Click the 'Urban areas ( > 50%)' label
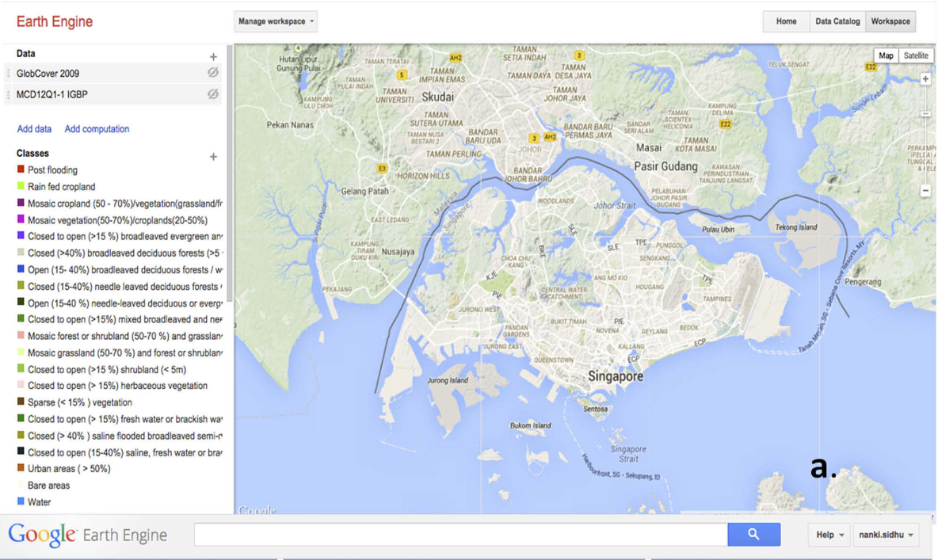Viewport: 938px width, 560px height. click(70, 469)
